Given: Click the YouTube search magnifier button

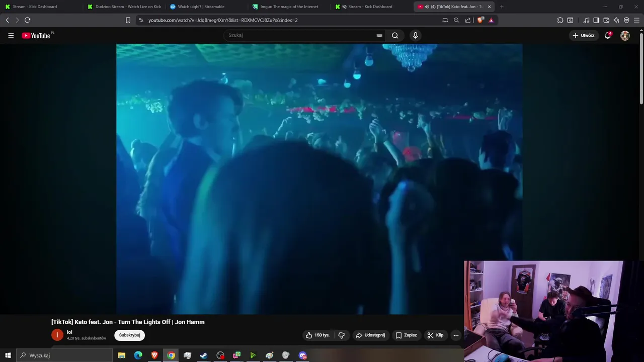Looking at the screenshot, I should point(395,36).
